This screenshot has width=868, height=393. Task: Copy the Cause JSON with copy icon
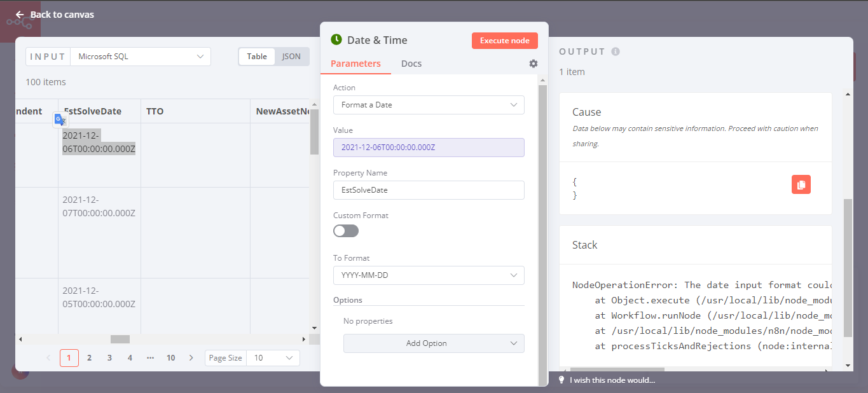point(801,184)
